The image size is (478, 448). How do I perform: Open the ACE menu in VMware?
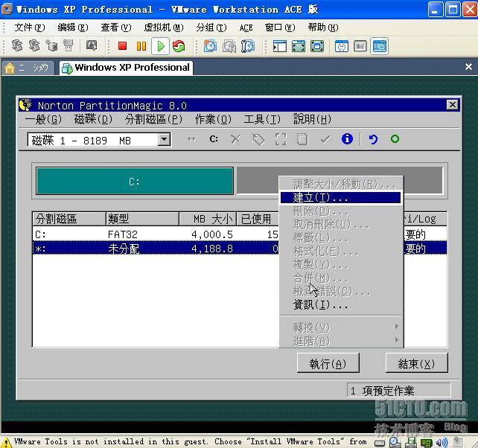point(246,28)
